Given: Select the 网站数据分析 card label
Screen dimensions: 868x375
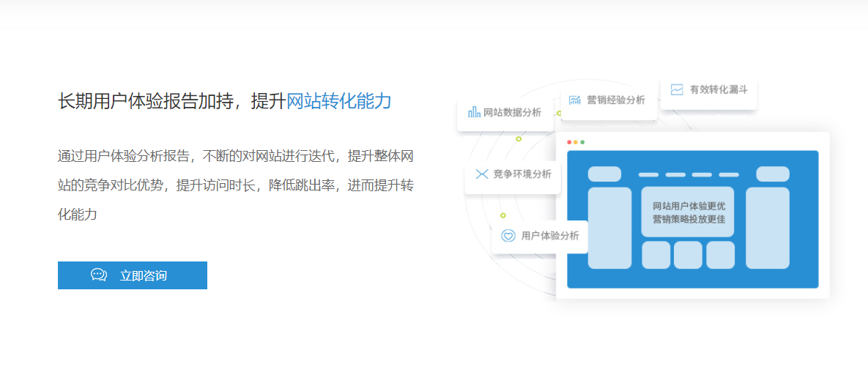Looking at the screenshot, I should pyautogui.click(x=512, y=113).
